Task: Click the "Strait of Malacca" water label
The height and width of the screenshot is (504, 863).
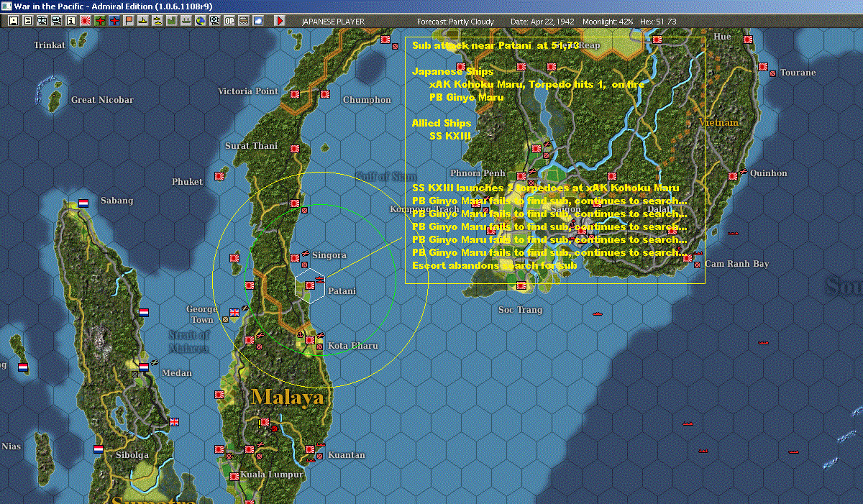Action: click(190, 342)
